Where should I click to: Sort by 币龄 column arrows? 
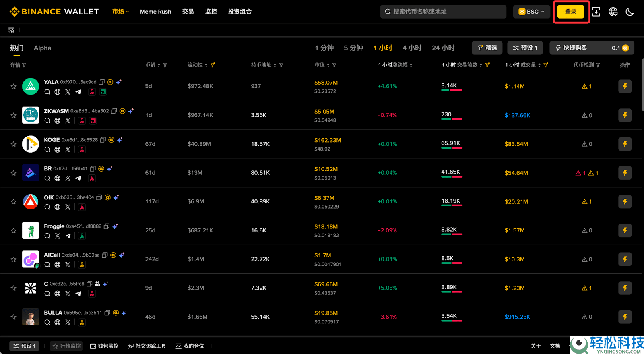pos(159,65)
